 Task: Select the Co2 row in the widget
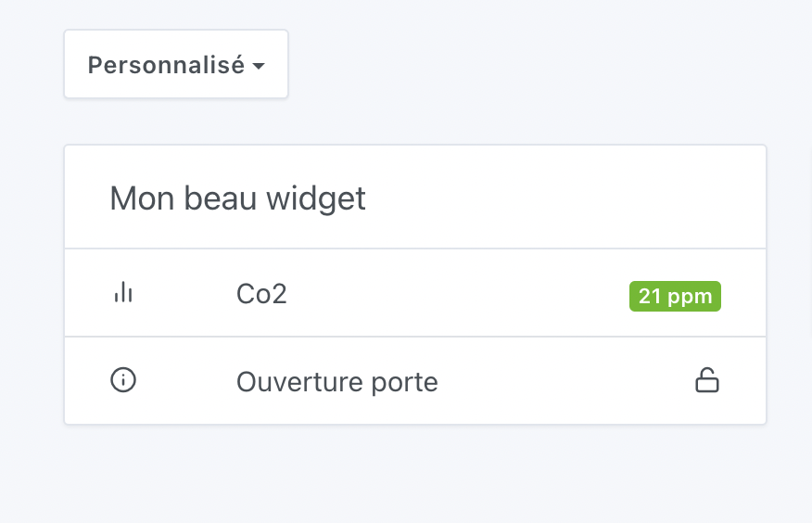coord(415,293)
